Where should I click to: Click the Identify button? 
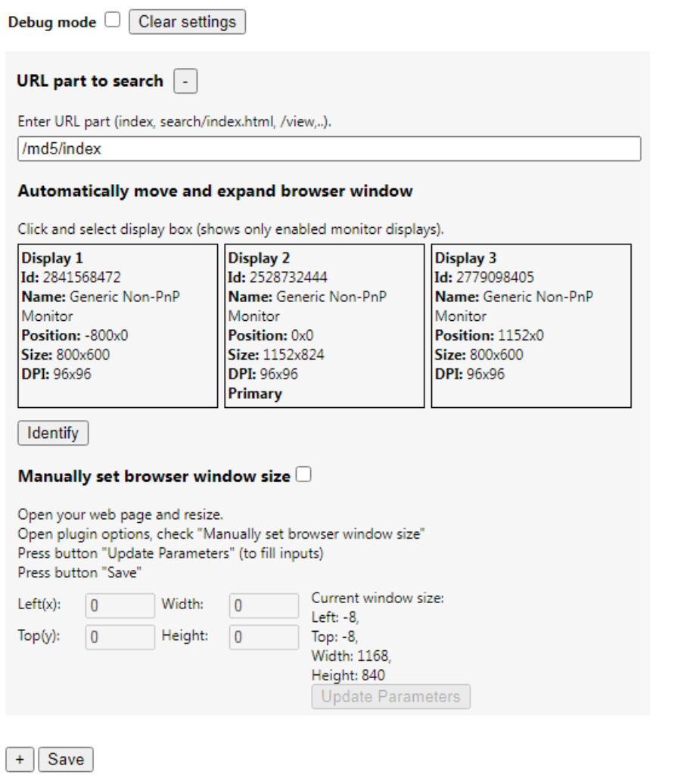(x=53, y=433)
